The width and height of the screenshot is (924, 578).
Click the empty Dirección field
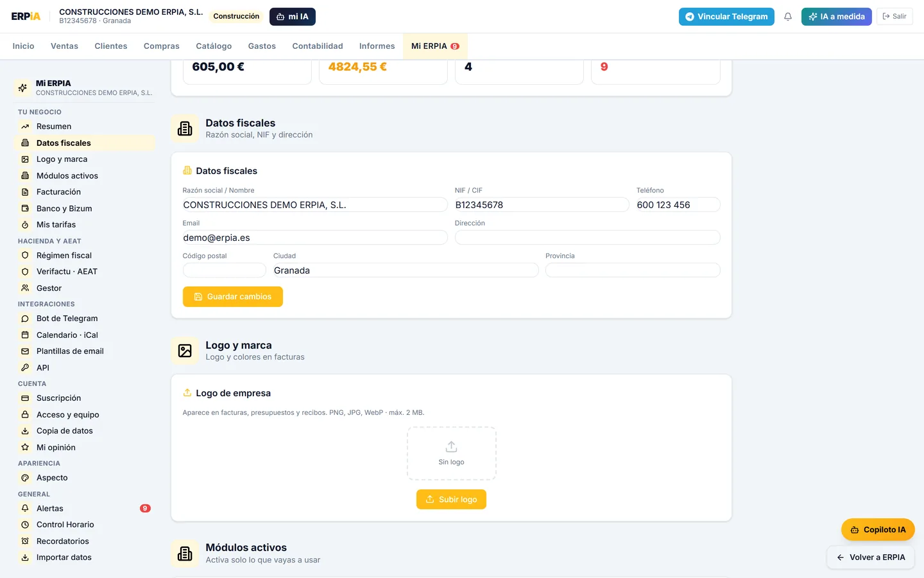coord(588,238)
